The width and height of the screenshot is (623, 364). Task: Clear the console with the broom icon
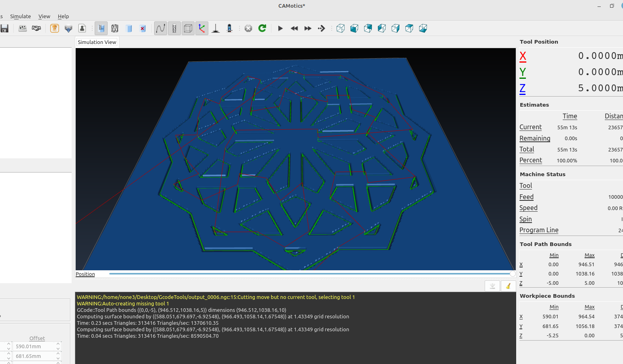pos(509,286)
